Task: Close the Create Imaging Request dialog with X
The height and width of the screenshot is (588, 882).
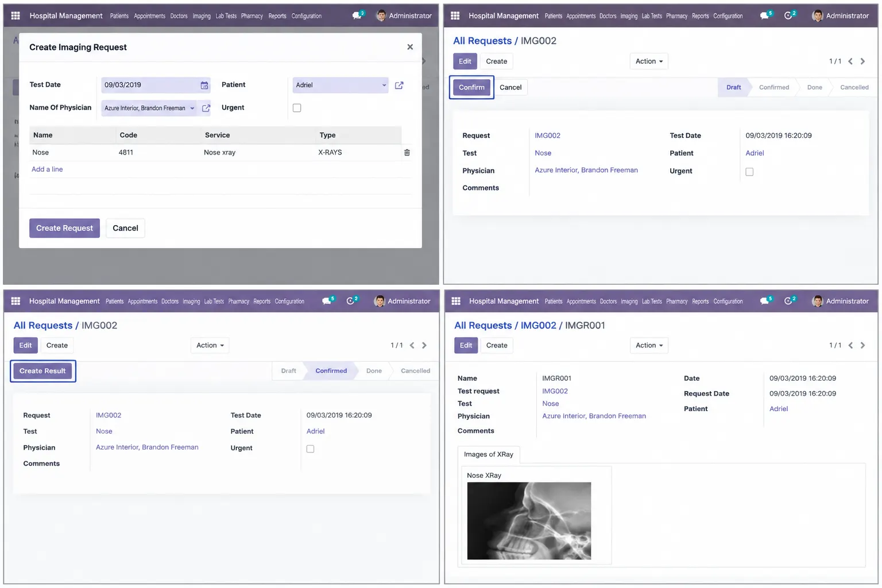Action: [410, 47]
